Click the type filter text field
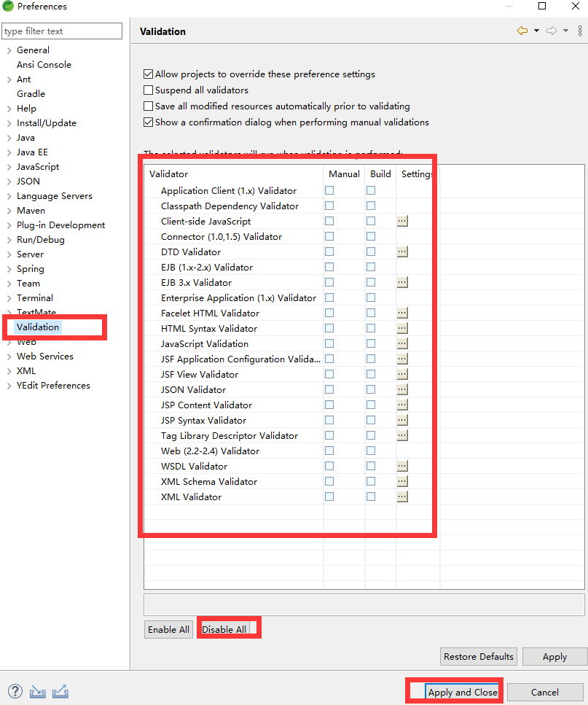Viewport: 588px width, 705px height. [61, 31]
